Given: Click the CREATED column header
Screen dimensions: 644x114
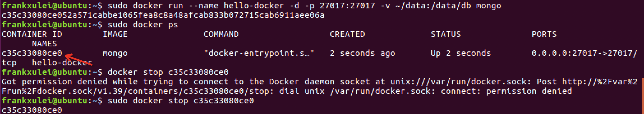Looking at the screenshot, I should pyautogui.click(x=347, y=34).
